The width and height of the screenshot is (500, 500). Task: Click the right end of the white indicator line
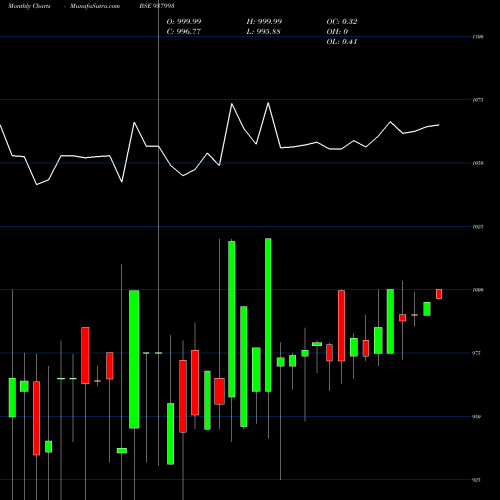pos(439,125)
